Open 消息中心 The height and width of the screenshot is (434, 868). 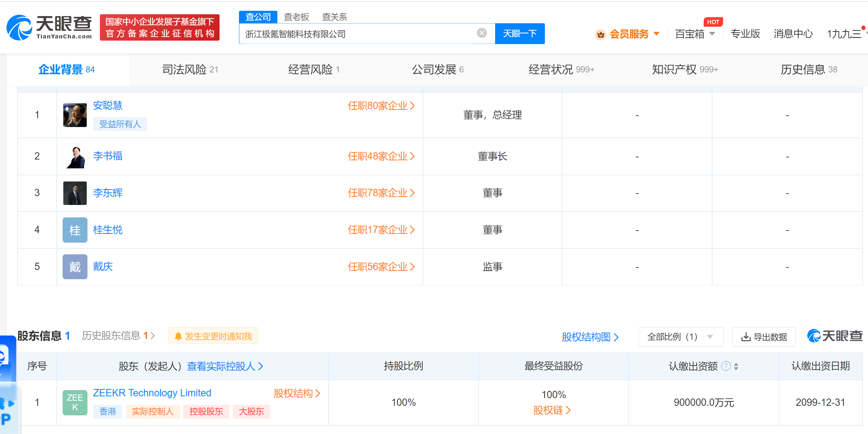(x=793, y=34)
